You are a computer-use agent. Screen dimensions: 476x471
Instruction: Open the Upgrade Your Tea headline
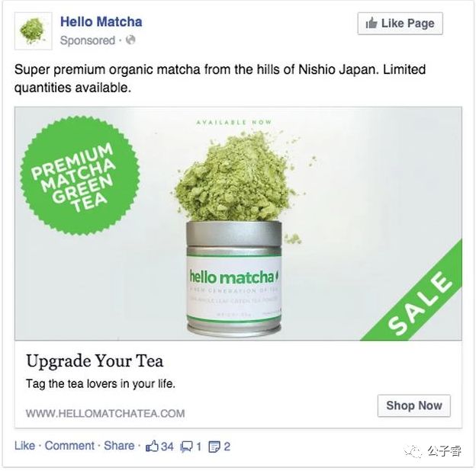tap(95, 361)
